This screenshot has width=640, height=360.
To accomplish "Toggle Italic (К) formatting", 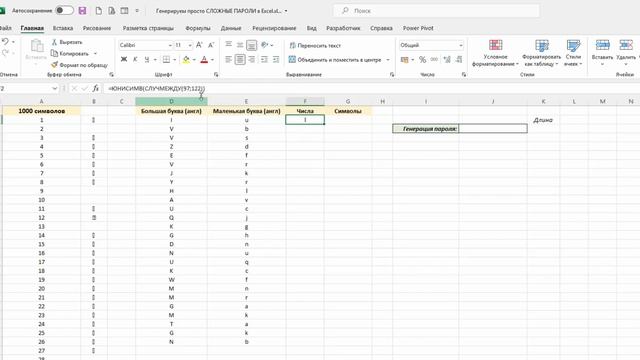I will click(135, 60).
